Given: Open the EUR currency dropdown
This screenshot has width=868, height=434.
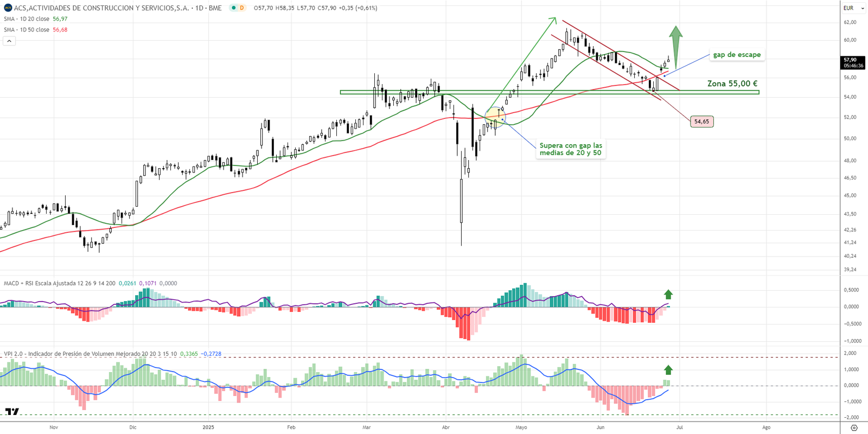Looking at the screenshot, I should (854, 8).
